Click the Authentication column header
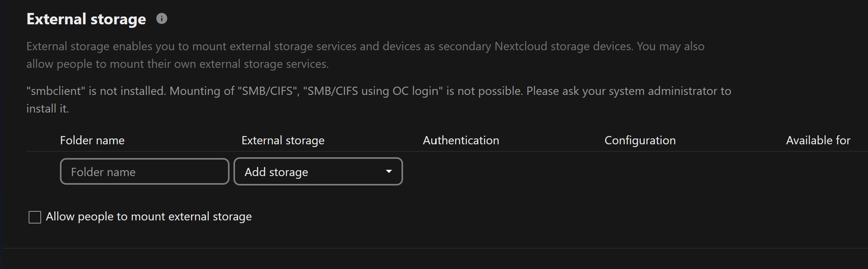The image size is (868, 269). click(461, 140)
